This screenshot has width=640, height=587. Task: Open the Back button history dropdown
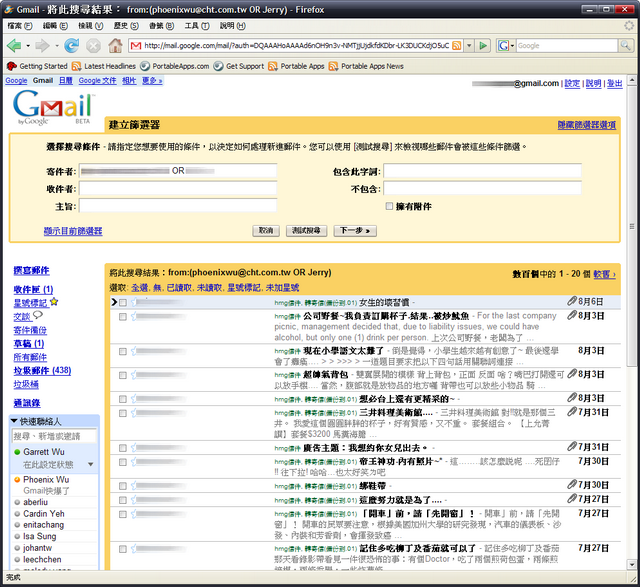[x=28, y=46]
